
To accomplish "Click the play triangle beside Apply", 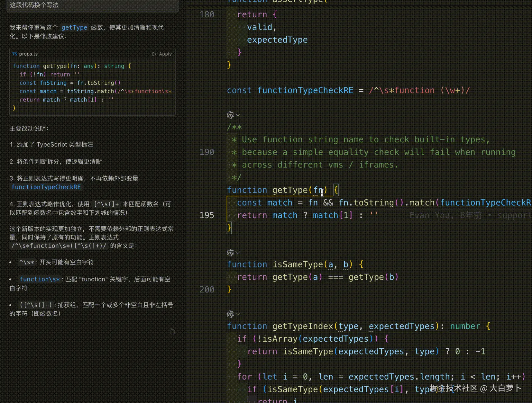I will (154, 54).
